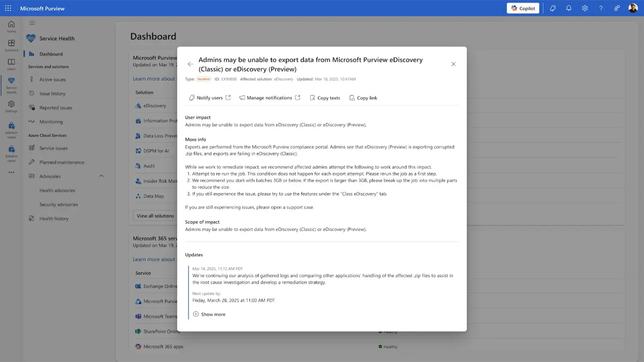Image resolution: width=644 pixels, height=362 pixels.
Task: Select Exchange Online service row
Action: click(156, 286)
